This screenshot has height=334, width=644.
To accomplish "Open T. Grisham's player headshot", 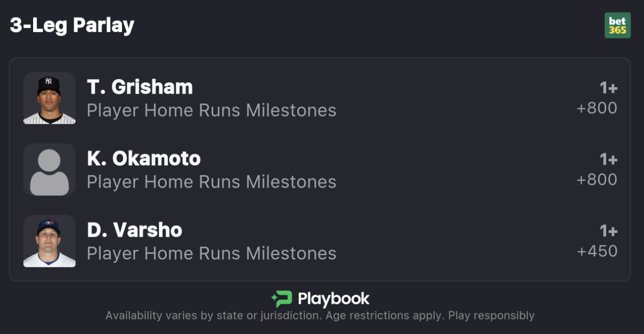I will click(x=50, y=98).
